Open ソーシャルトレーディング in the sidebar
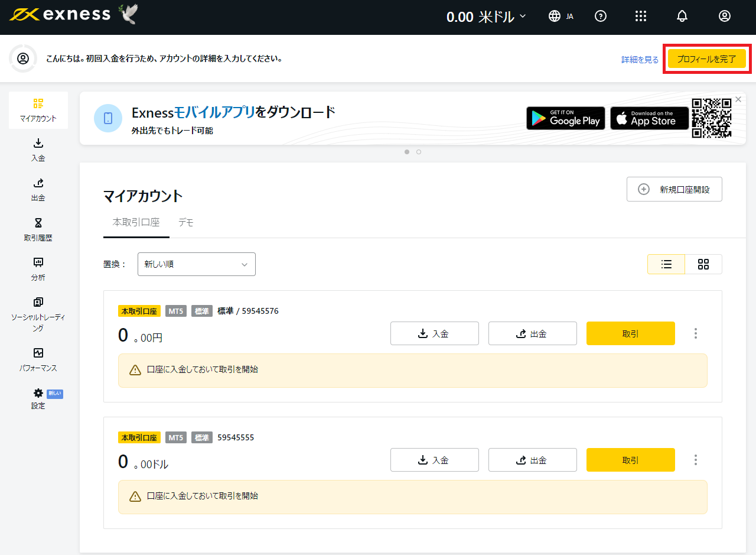The width and height of the screenshot is (756, 555). (38, 315)
